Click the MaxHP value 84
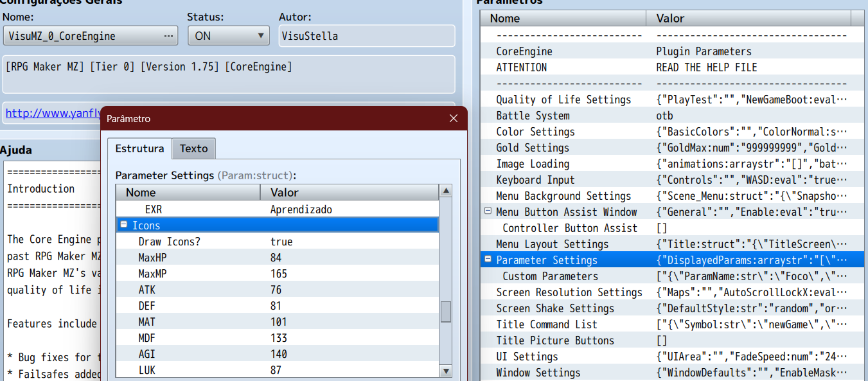 tap(276, 258)
